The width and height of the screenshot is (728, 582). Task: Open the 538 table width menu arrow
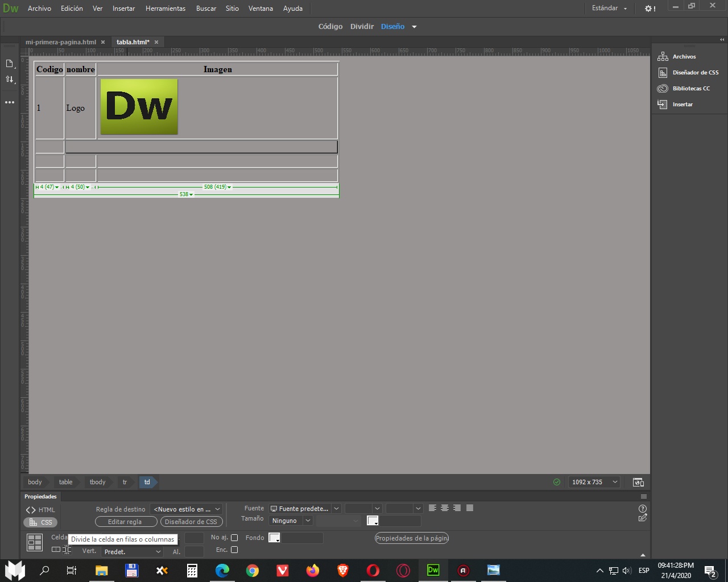pyautogui.click(x=191, y=194)
